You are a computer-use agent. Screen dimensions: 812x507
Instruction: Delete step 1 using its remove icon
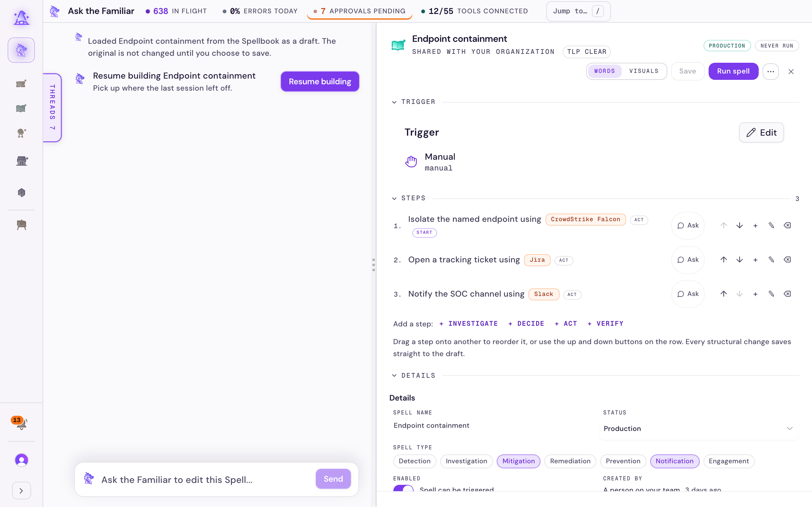(x=787, y=225)
